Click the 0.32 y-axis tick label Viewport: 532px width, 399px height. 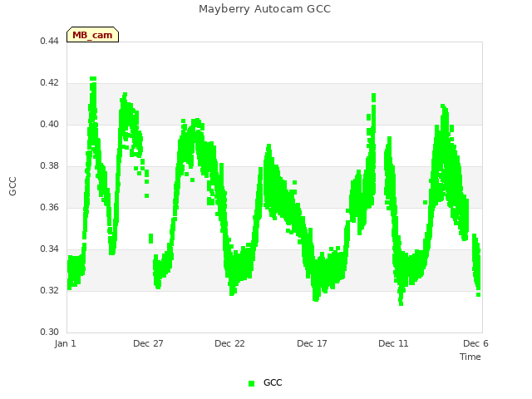click(x=49, y=290)
